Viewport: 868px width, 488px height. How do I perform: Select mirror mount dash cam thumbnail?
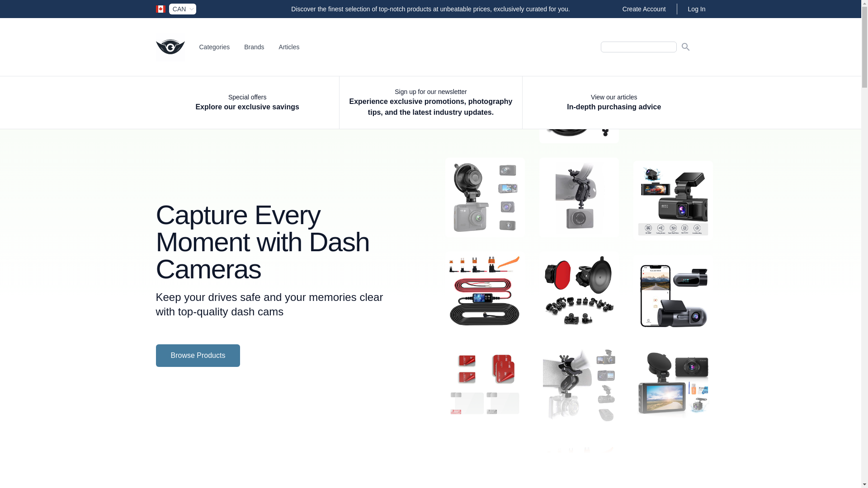(579, 197)
